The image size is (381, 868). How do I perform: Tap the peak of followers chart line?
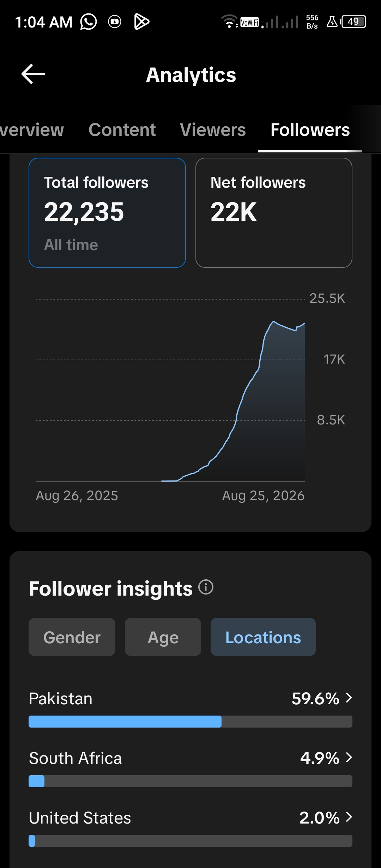(x=273, y=321)
